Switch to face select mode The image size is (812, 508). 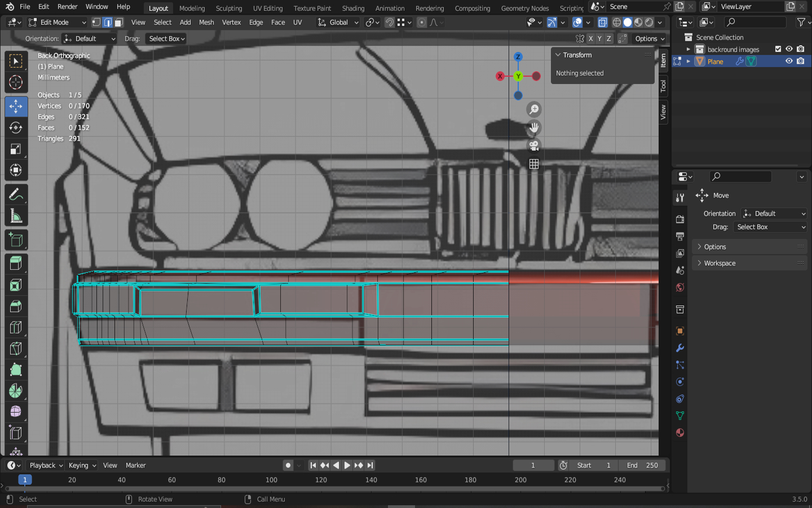click(118, 23)
